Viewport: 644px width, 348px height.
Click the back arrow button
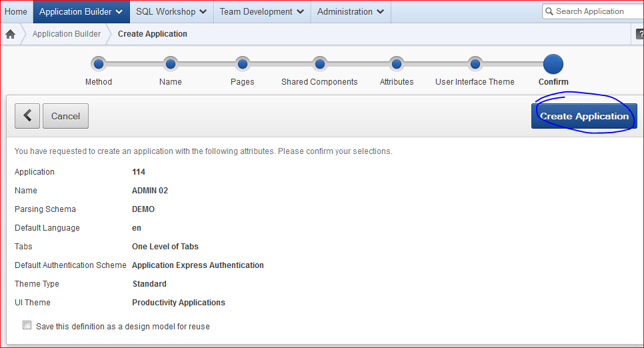[x=27, y=116]
